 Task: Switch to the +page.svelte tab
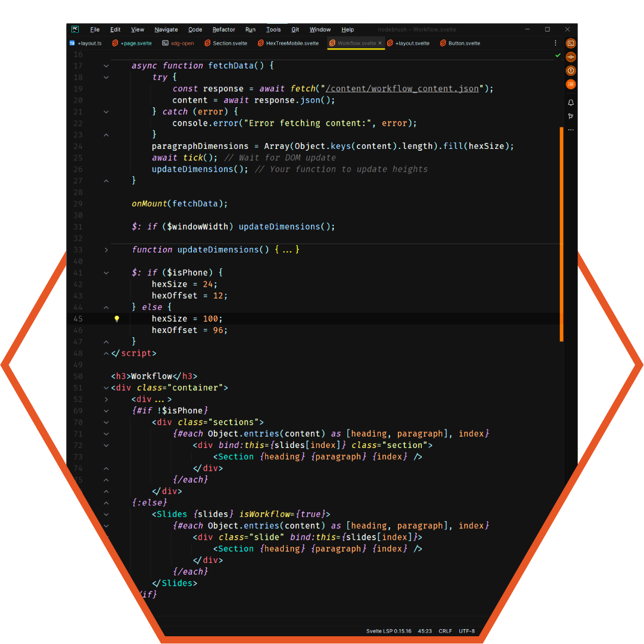(132, 43)
